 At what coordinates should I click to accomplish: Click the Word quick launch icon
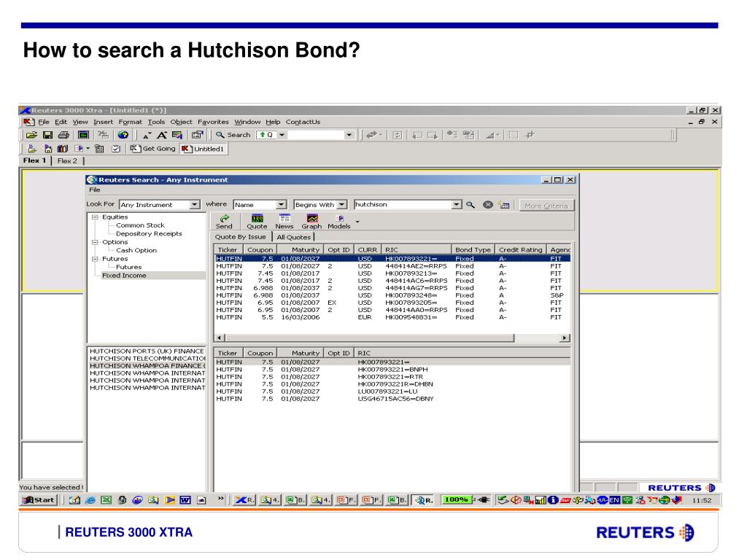point(185,500)
